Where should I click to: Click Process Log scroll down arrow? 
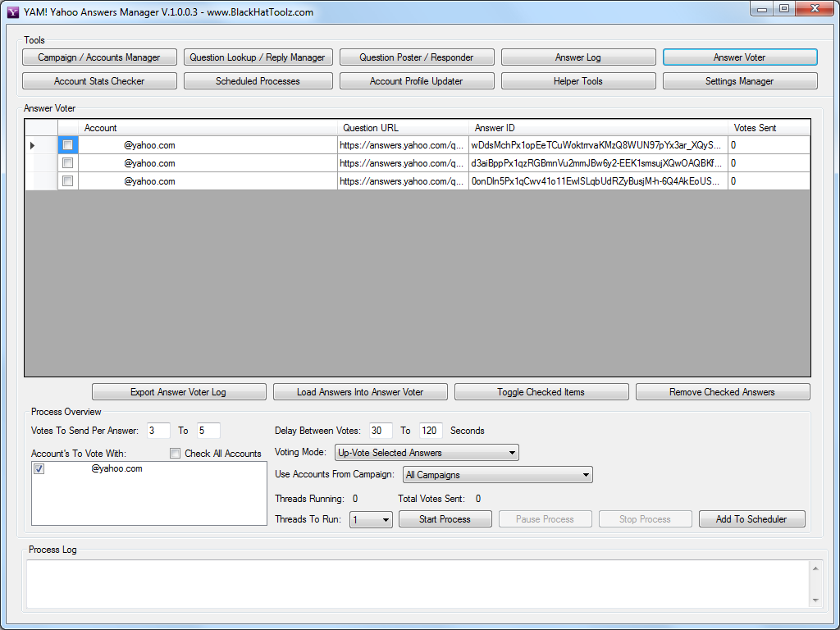tap(815, 600)
